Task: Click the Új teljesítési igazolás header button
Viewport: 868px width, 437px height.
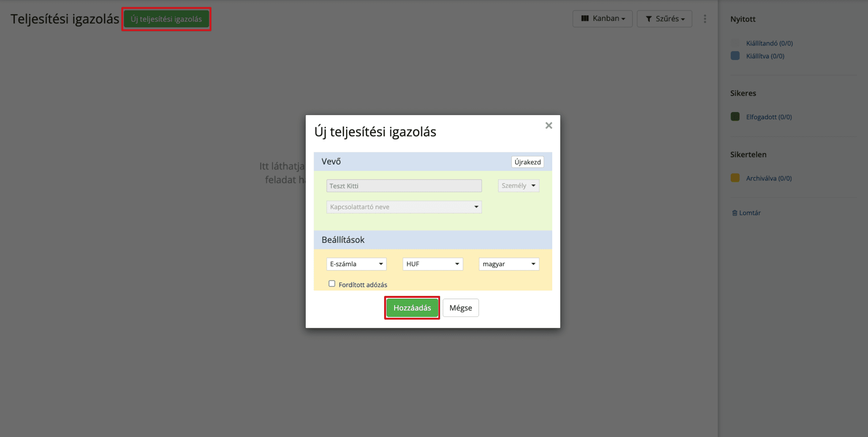Action: [166, 19]
